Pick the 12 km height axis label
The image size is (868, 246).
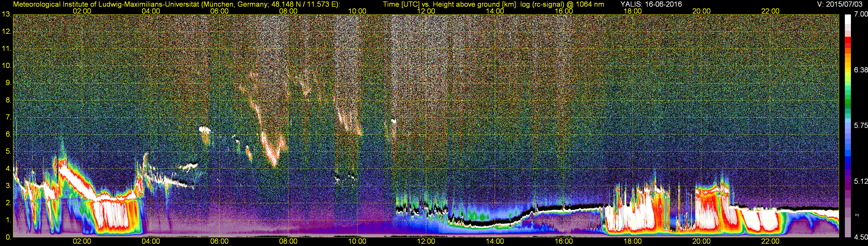click(6, 32)
